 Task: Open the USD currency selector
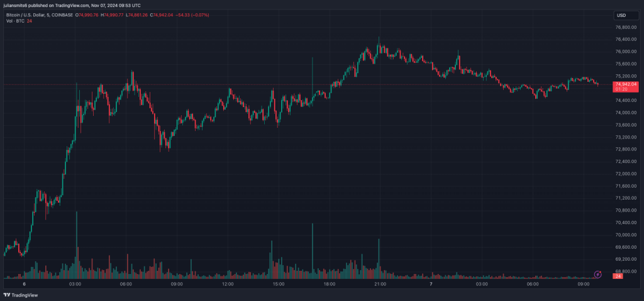[626, 15]
